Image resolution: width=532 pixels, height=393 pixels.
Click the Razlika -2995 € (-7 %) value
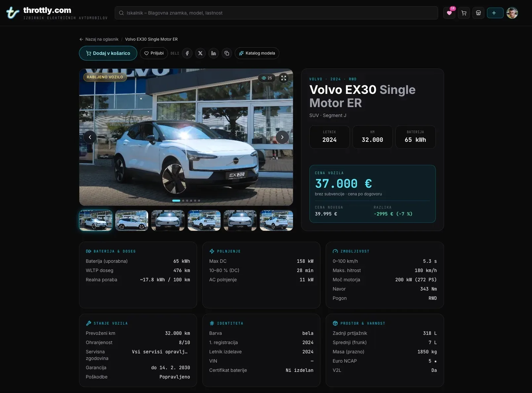point(393,214)
